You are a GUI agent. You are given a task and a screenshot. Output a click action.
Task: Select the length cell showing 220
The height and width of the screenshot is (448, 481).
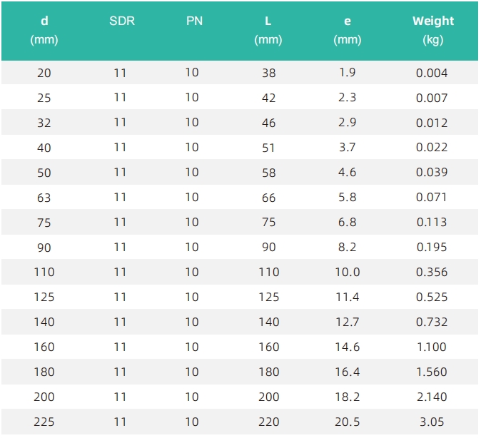point(269,422)
